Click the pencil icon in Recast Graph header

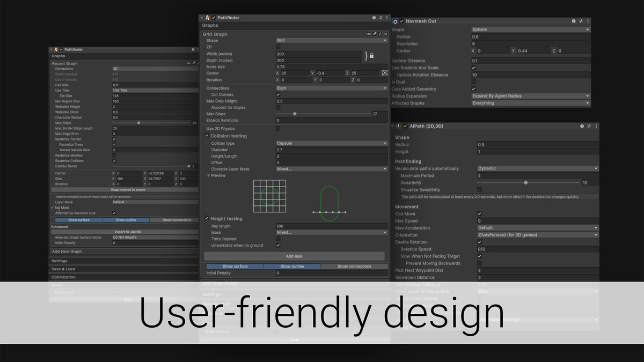pyautogui.click(x=193, y=63)
